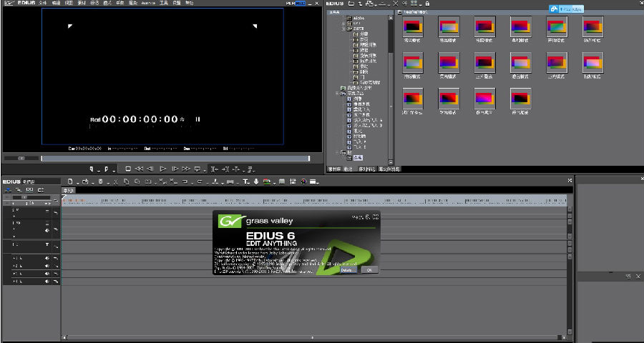Click up arrow of effects tree scrollbar
The height and width of the screenshot is (343, 644).
[x=391, y=18]
